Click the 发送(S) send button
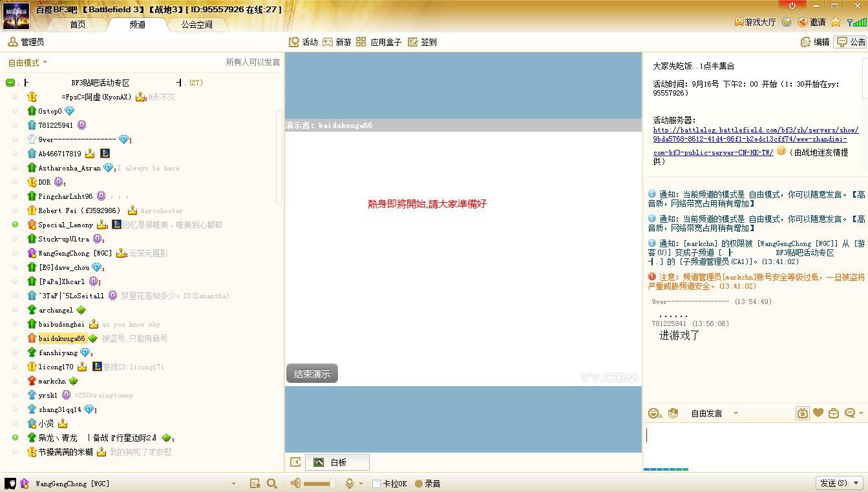 click(834, 483)
